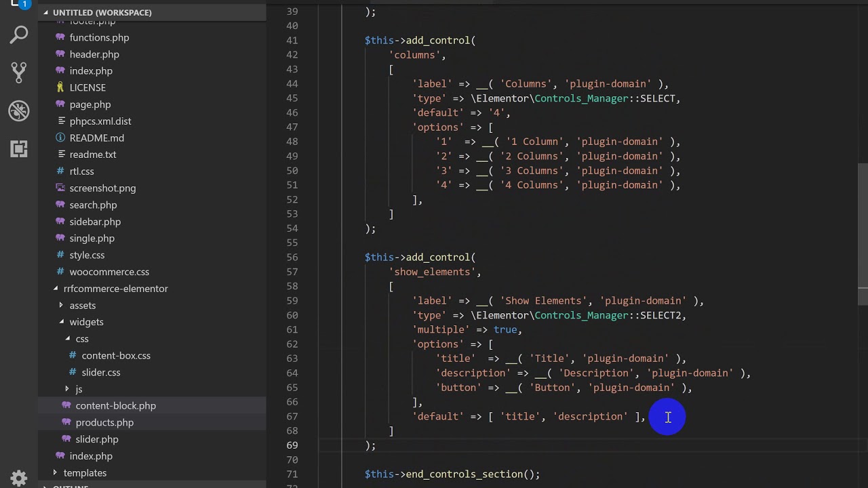
Task: Click the SELECT constant on line 45
Action: (658, 98)
